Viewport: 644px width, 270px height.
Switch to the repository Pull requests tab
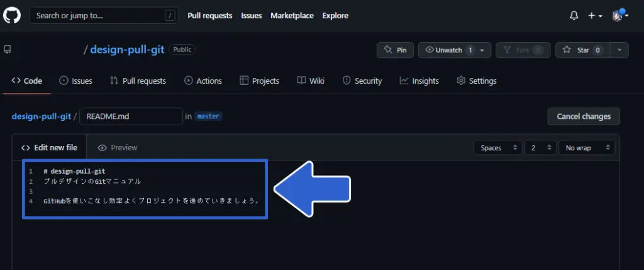(x=138, y=81)
